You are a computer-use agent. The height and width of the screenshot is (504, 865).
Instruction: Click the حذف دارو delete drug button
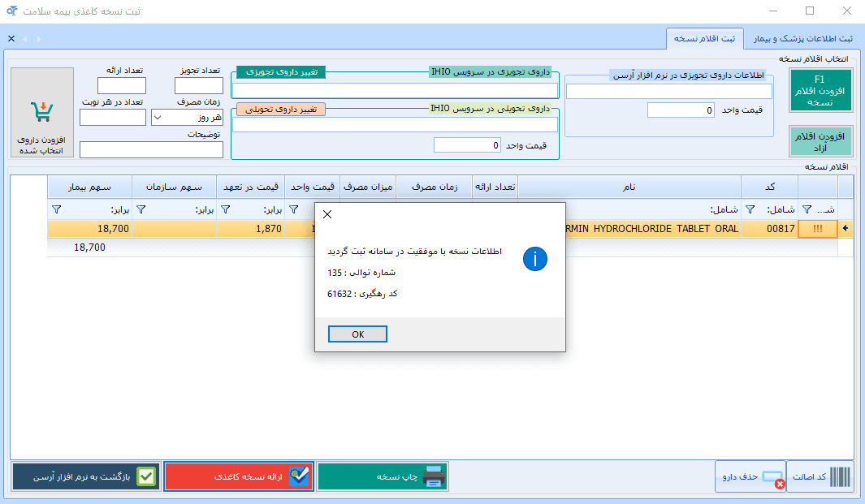(750, 476)
